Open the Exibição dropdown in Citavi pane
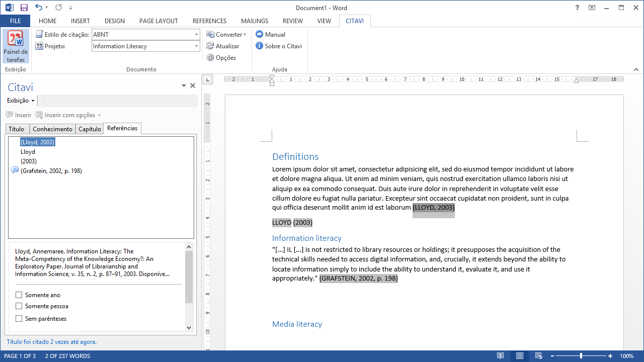The height and width of the screenshot is (362, 644). [x=21, y=101]
